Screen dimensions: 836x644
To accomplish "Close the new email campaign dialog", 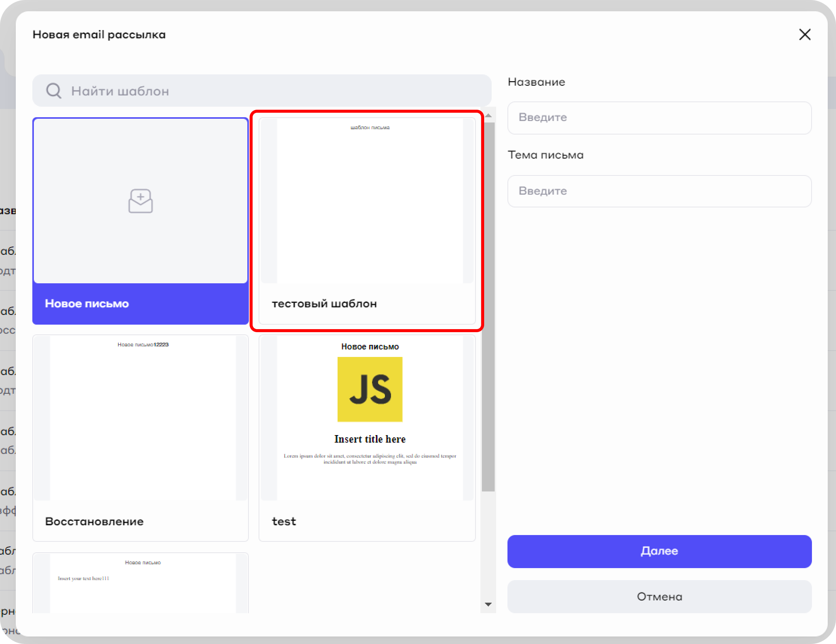I will tap(804, 35).
